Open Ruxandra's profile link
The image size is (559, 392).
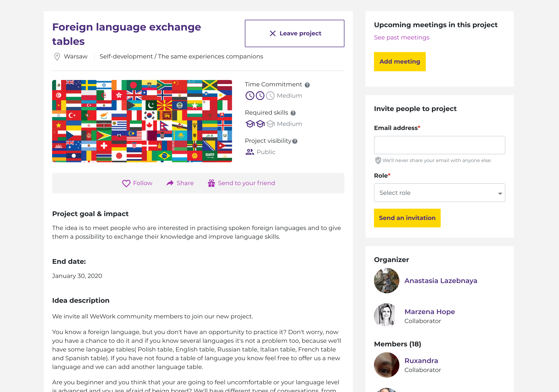(x=421, y=361)
